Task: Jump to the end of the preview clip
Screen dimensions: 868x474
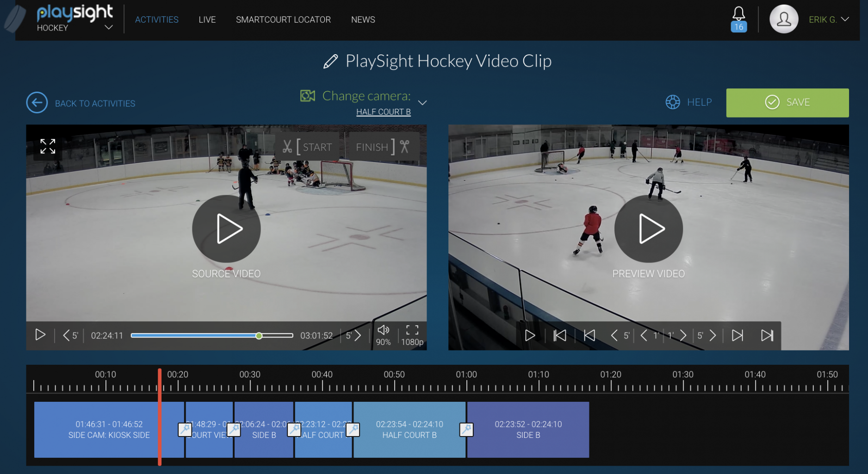Action: [768, 336]
